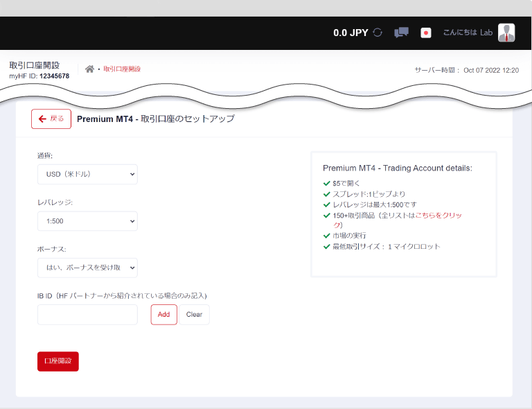Open the こちらをクリック product list link

click(x=438, y=216)
